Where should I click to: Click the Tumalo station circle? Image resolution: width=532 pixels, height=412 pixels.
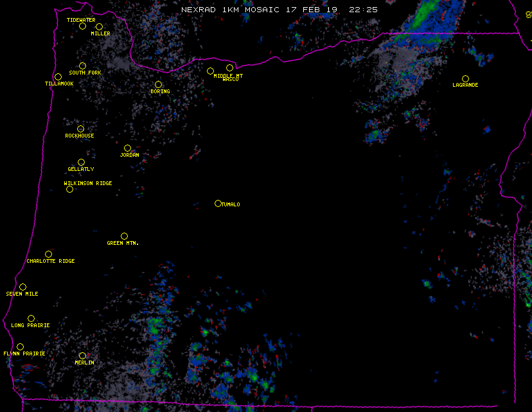[x=218, y=203]
